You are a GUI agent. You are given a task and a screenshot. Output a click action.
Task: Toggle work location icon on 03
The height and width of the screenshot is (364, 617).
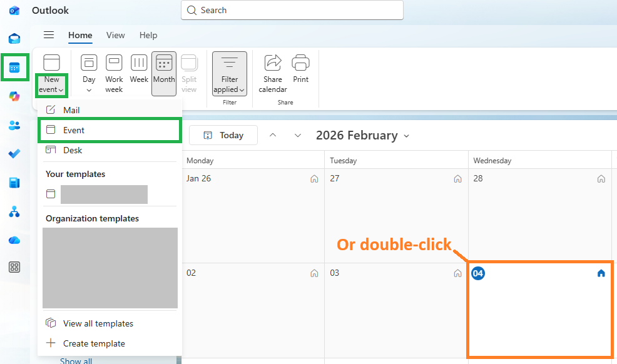pyautogui.click(x=457, y=273)
